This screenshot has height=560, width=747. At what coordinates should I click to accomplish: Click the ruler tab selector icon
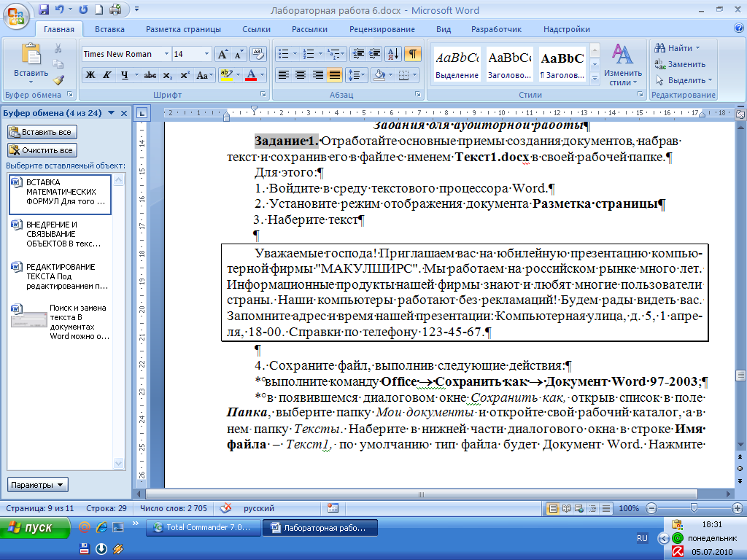[142, 113]
